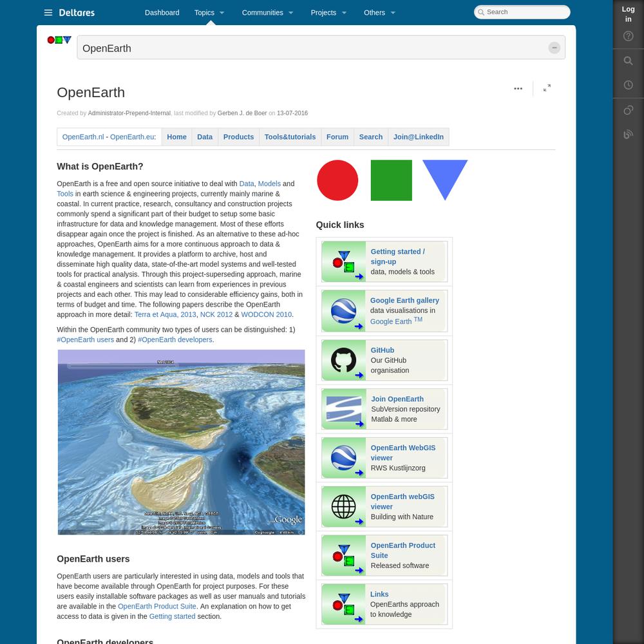The height and width of the screenshot is (644, 644).
Task: Click the Links quick-link icon
Action: (343, 605)
